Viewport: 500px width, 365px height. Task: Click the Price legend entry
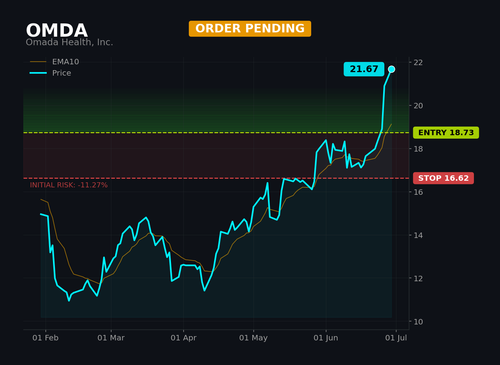coord(50,73)
